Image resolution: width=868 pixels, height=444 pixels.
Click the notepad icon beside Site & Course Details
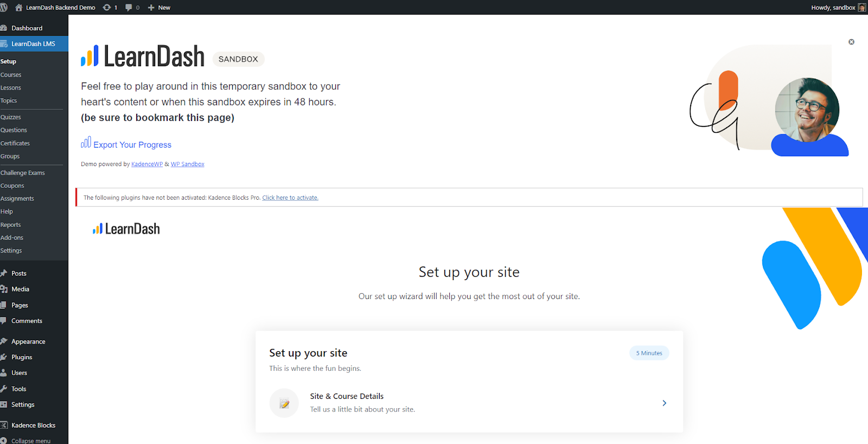click(x=284, y=403)
